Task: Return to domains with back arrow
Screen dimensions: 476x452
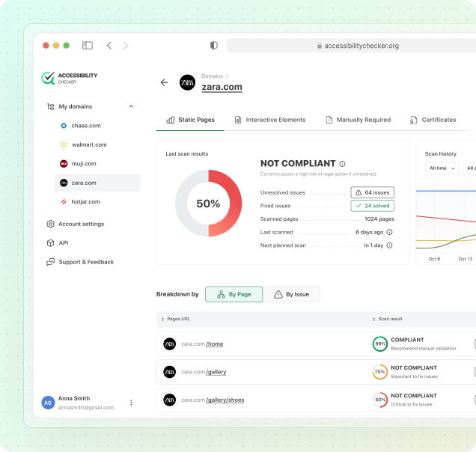Action: (164, 82)
